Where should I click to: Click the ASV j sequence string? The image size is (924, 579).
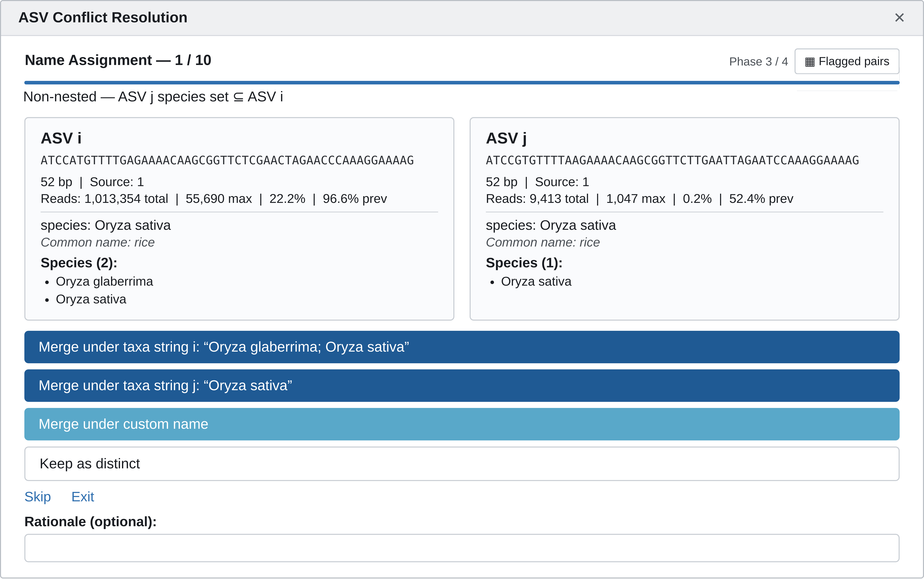click(672, 160)
